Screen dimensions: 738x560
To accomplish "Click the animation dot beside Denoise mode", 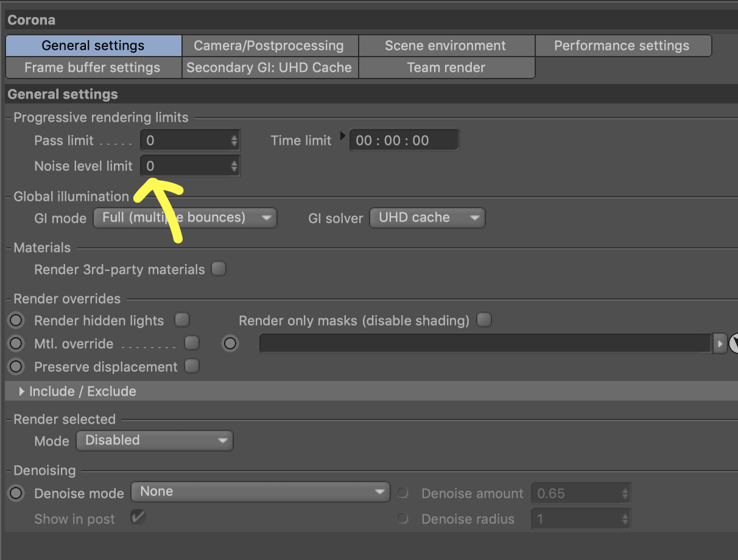I will point(16,493).
